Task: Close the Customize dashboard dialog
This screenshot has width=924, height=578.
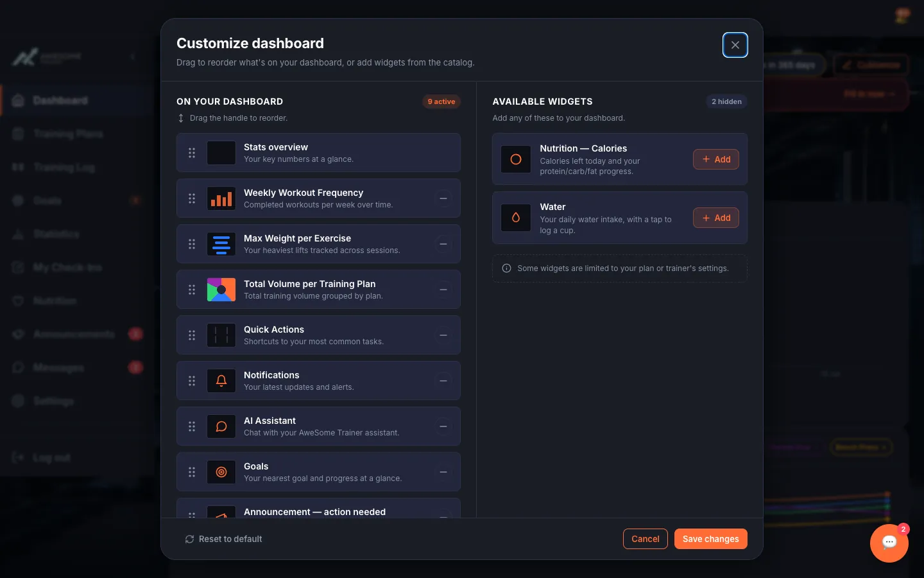Action: click(x=735, y=45)
